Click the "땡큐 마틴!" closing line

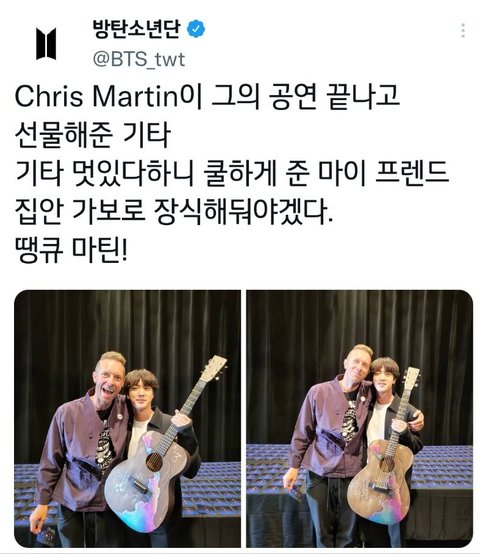[x=70, y=251]
